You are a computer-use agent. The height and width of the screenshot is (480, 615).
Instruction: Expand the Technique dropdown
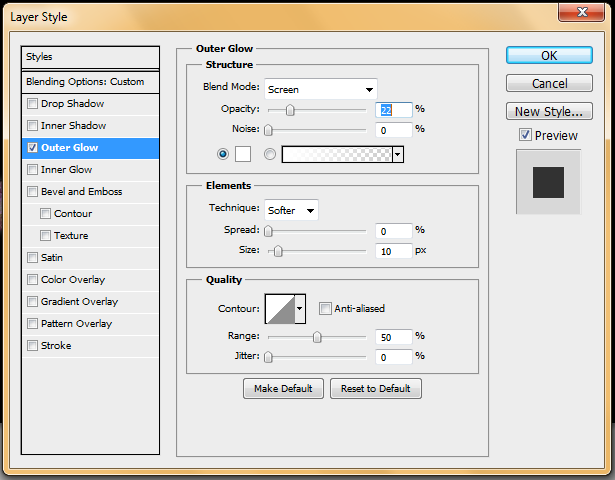click(x=291, y=210)
